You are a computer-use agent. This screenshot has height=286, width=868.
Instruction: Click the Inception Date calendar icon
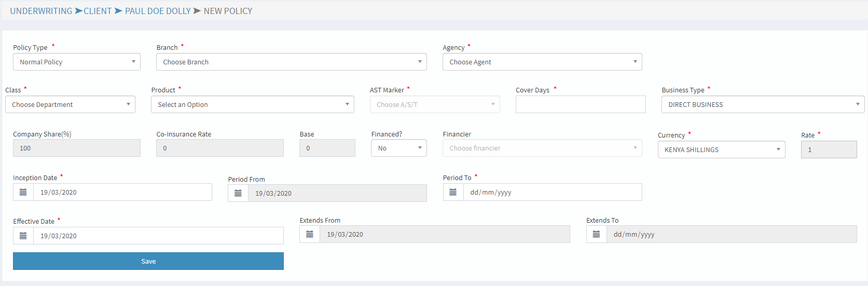[x=23, y=192]
